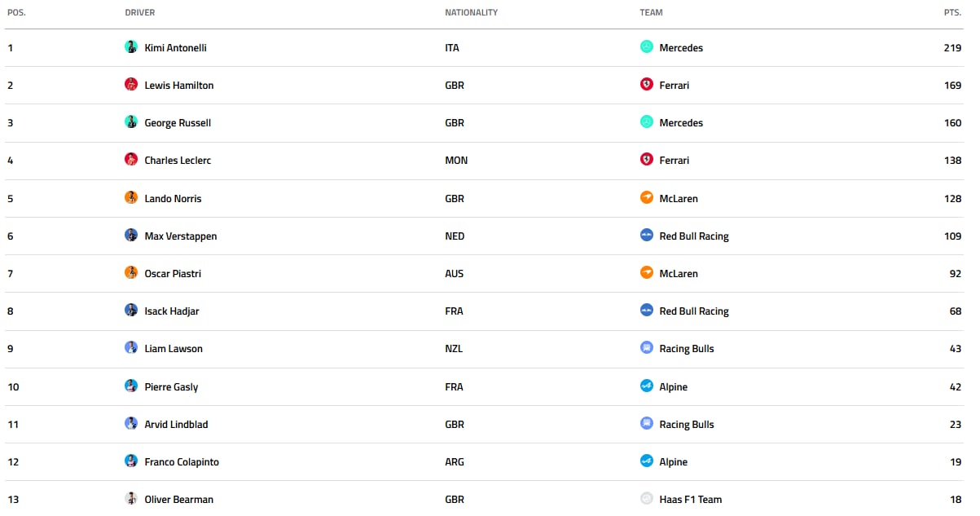
Task: Click the Haas F1 Team logo icon
Action: click(647, 499)
